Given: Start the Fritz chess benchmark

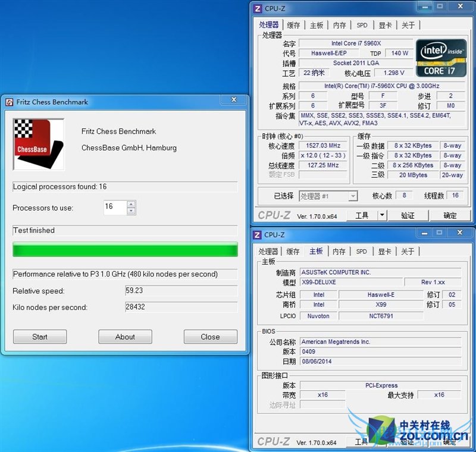Looking at the screenshot, I should [40, 337].
